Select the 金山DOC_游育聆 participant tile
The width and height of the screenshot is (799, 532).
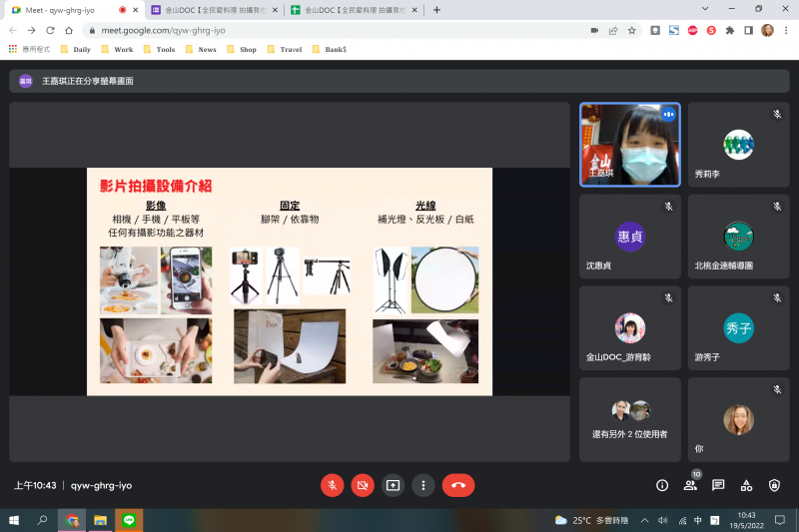point(630,327)
